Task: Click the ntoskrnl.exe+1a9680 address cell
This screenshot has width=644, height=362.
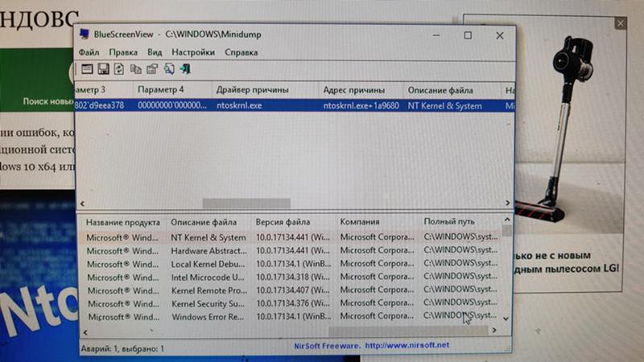Action: click(361, 106)
